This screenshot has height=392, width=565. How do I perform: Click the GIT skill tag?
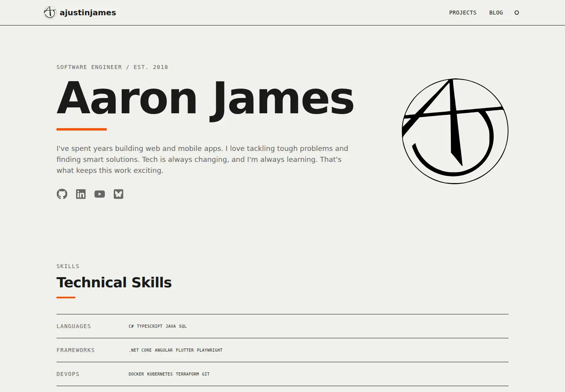point(206,374)
